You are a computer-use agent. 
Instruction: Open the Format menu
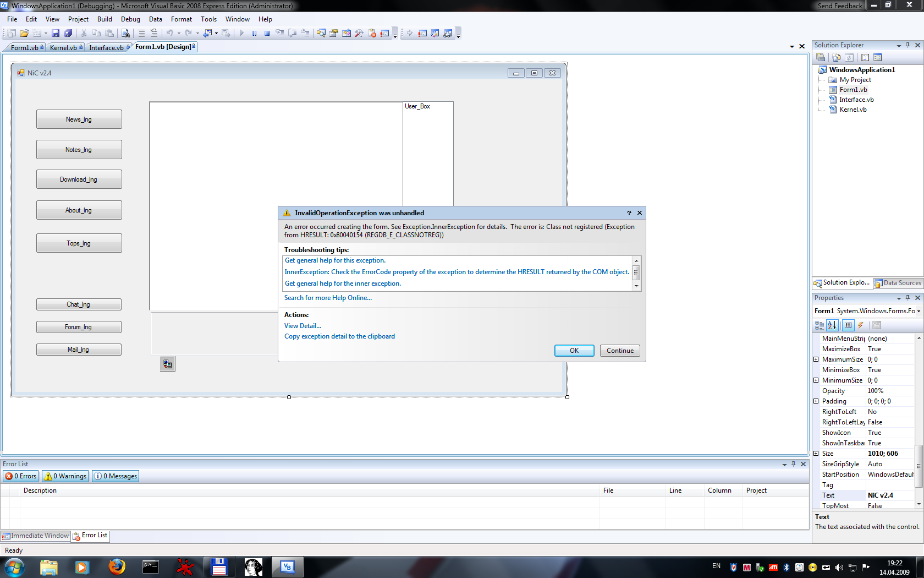click(181, 19)
